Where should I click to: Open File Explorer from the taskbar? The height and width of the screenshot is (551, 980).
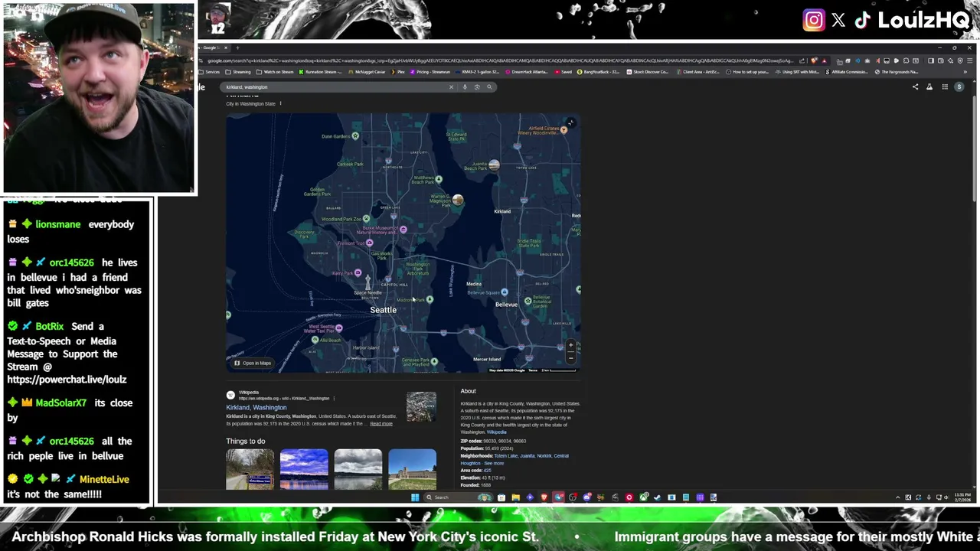pyautogui.click(x=516, y=497)
